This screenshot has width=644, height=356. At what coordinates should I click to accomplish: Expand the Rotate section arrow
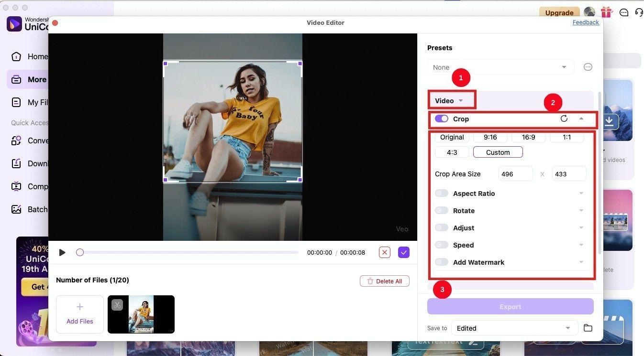coord(581,211)
